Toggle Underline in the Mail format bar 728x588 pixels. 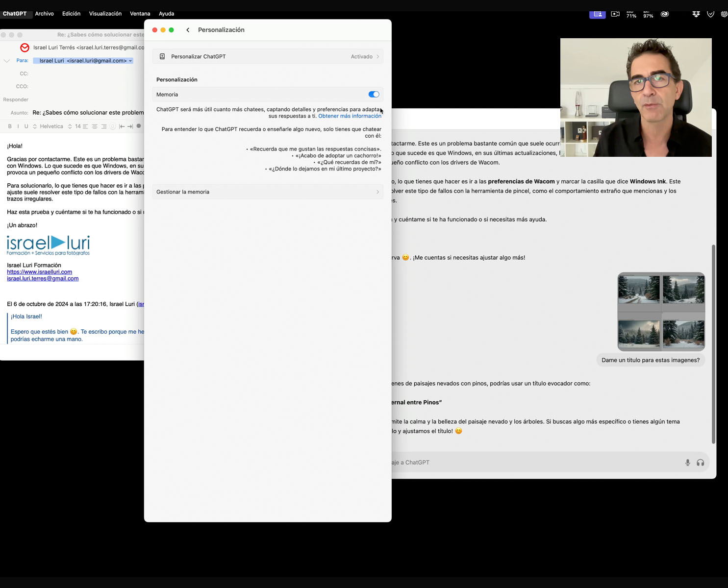pyautogui.click(x=26, y=126)
